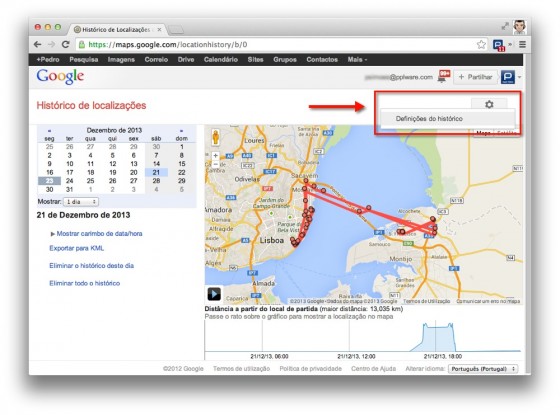Image resolution: width=560 pixels, height=415 pixels.
Task: Open Contactos in the Google bar
Action: point(322,60)
